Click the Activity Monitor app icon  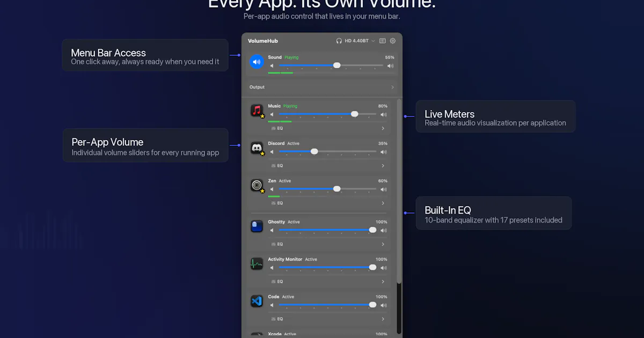click(257, 264)
